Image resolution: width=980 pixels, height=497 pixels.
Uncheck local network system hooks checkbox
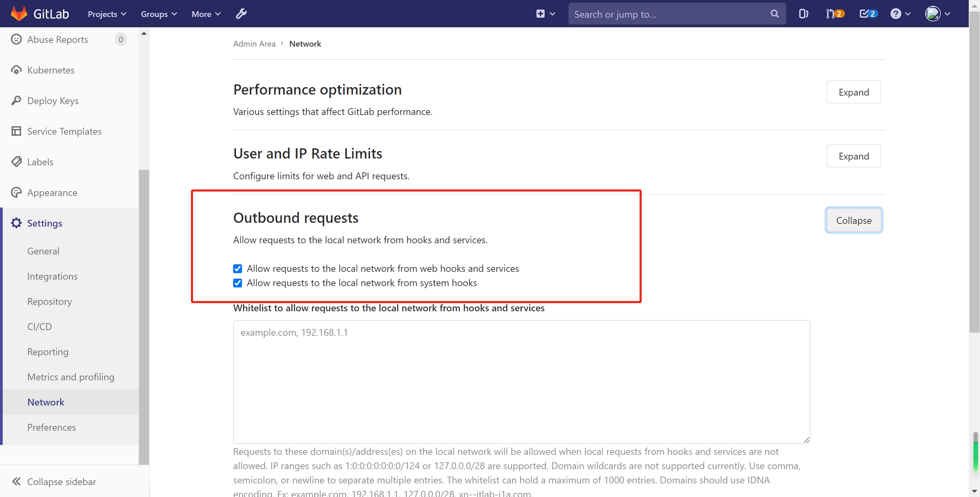point(237,283)
